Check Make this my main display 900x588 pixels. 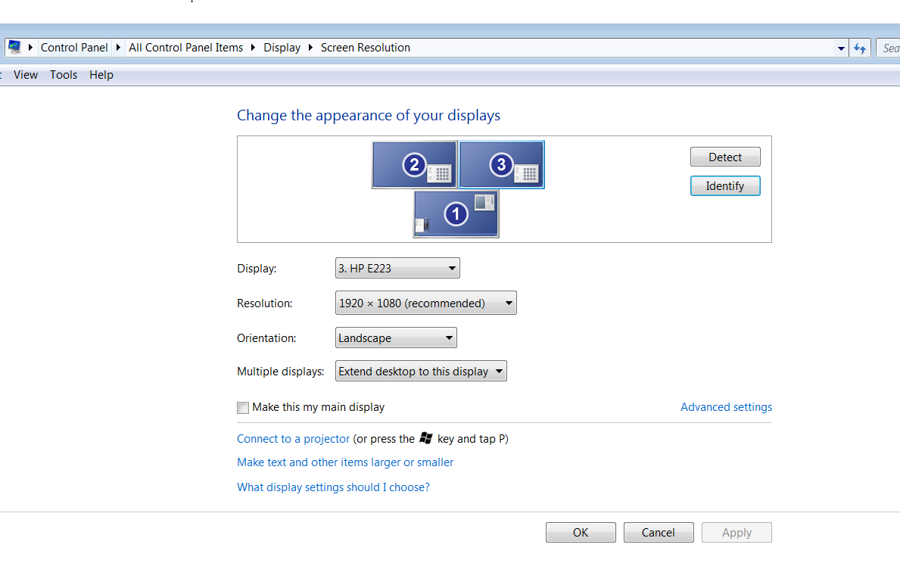pyautogui.click(x=243, y=408)
